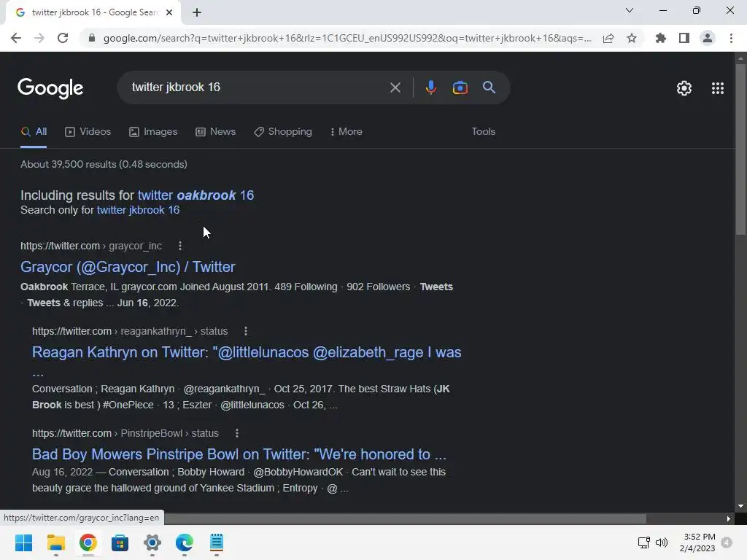Image resolution: width=747 pixels, height=560 pixels.
Task: Click the search text field
Action: pyautogui.click(x=258, y=87)
